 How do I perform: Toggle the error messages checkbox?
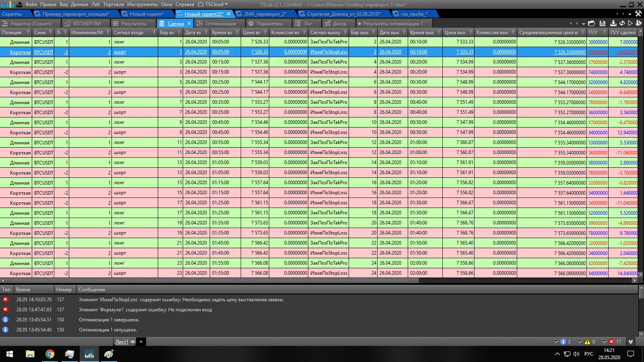tap(605, 342)
